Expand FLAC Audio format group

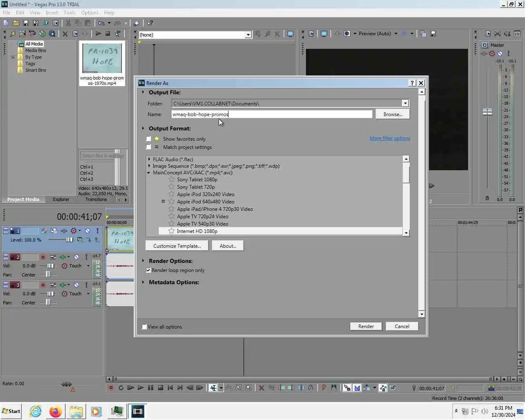pyautogui.click(x=149, y=160)
